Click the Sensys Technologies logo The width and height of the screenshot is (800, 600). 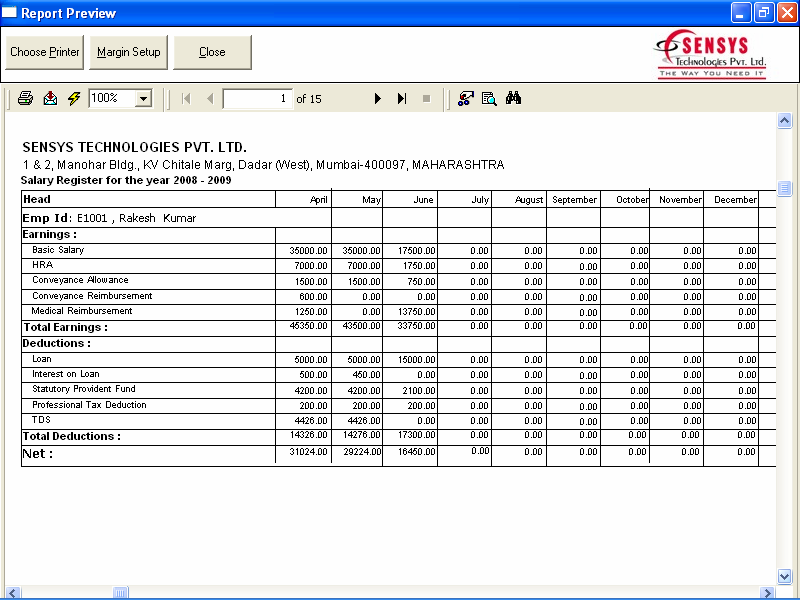click(x=711, y=54)
